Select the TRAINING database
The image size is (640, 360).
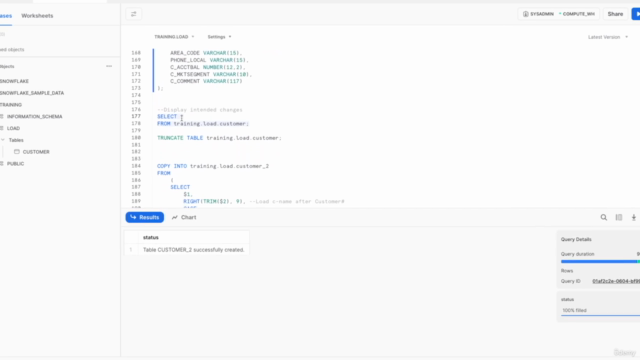[11, 105]
